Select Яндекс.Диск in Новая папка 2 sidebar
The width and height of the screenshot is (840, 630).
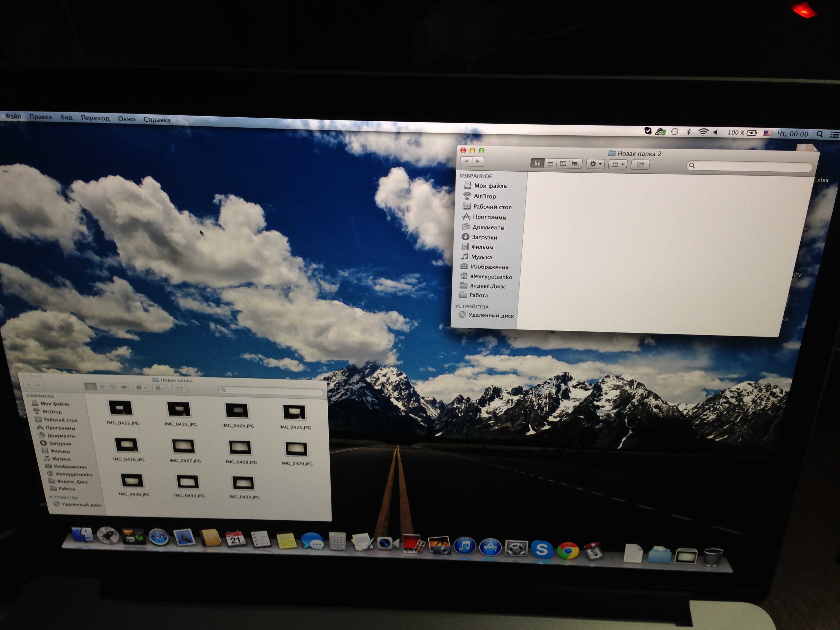click(487, 286)
